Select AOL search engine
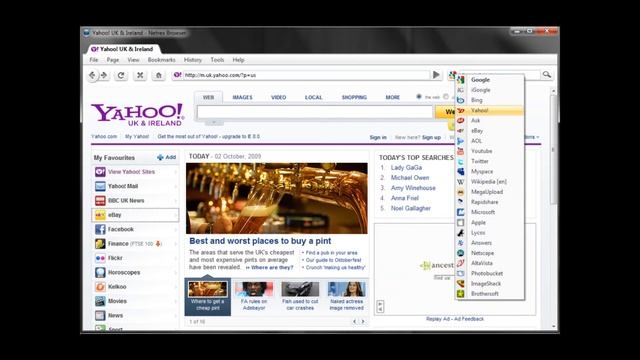Image resolution: width=640 pixels, height=360 pixels. tap(490, 141)
